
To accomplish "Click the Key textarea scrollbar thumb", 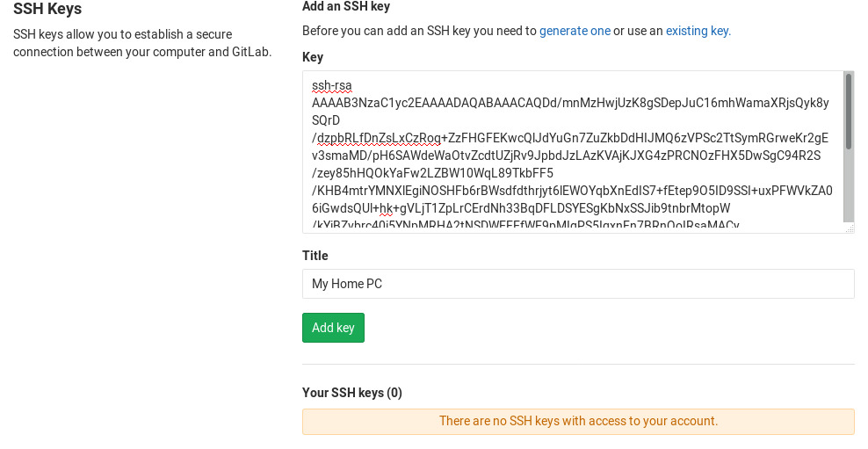I will tap(848, 112).
